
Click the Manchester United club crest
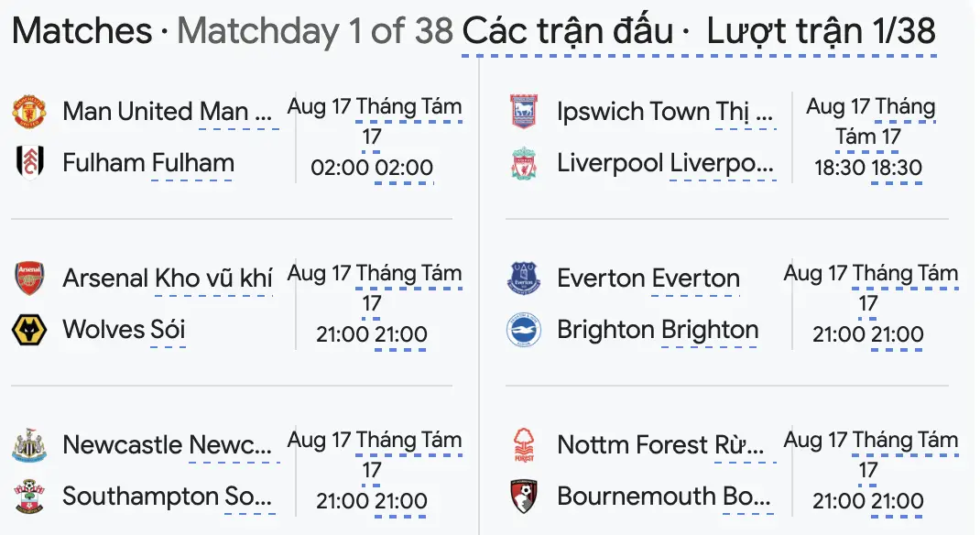coord(29,112)
